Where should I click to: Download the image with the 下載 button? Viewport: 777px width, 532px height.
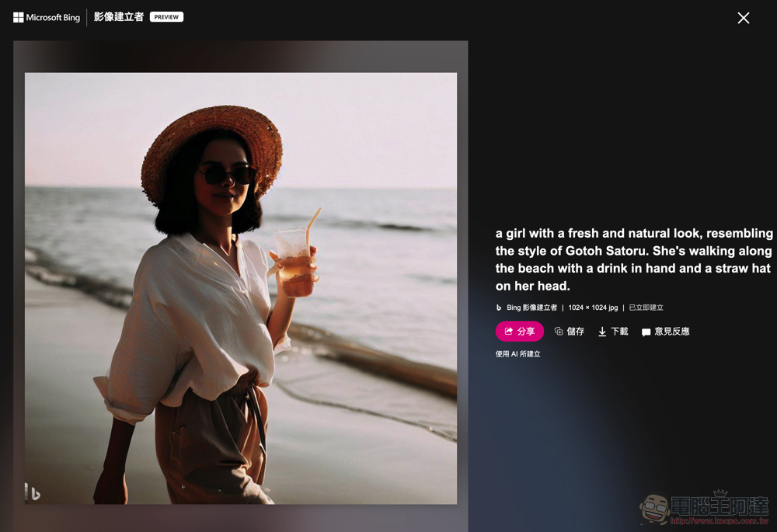(x=613, y=332)
